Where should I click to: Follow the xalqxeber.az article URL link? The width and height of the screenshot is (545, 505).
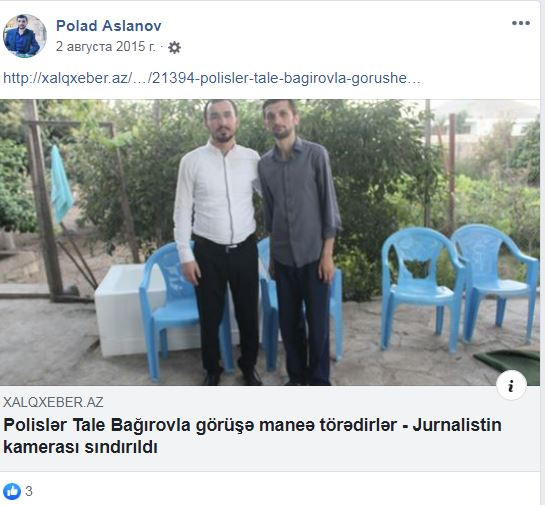212,78
